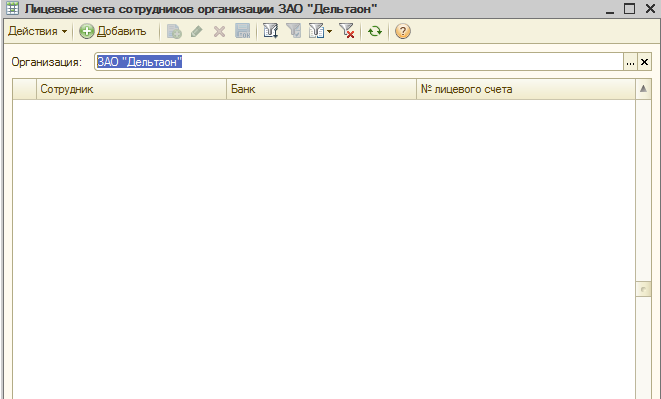Close the Лицевые счета window
Viewport: 661px width, 399px height.
tap(650, 8)
